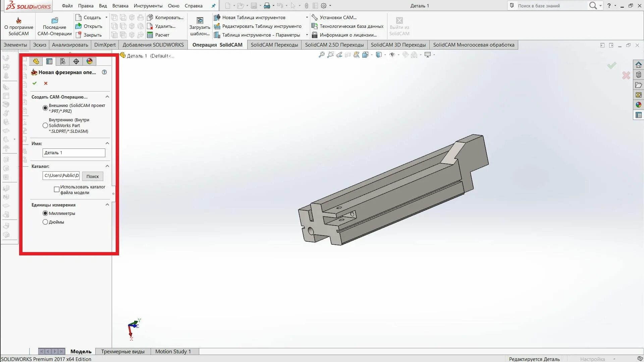Open the Расчет (Calculate) tool
This screenshot has width=644, height=362.
point(162,35)
